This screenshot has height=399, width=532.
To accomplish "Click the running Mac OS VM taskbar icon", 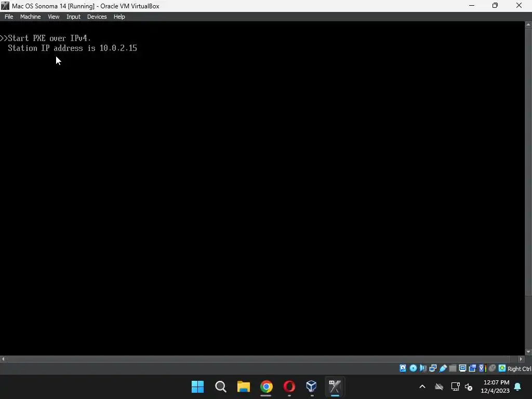I will pyautogui.click(x=335, y=387).
